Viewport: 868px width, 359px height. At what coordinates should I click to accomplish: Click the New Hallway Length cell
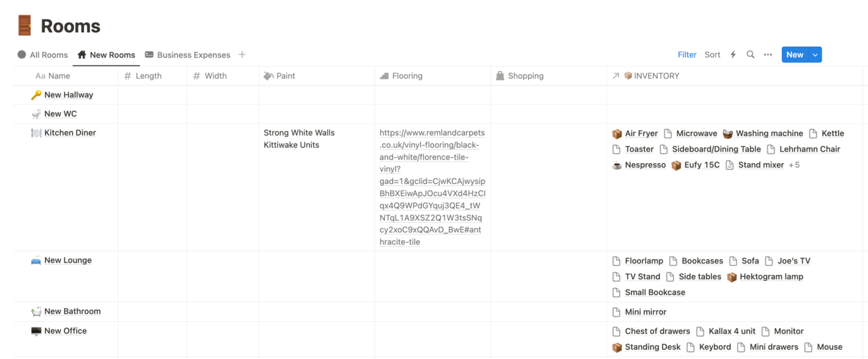point(153,95)
